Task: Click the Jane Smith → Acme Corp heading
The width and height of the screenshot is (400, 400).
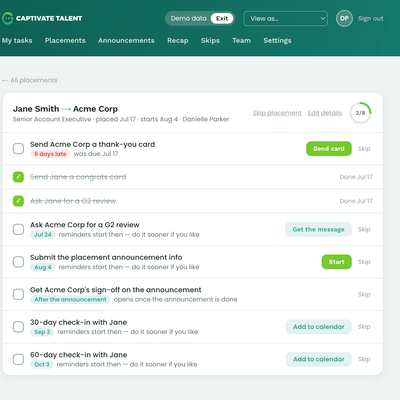Action: (65, 109)
